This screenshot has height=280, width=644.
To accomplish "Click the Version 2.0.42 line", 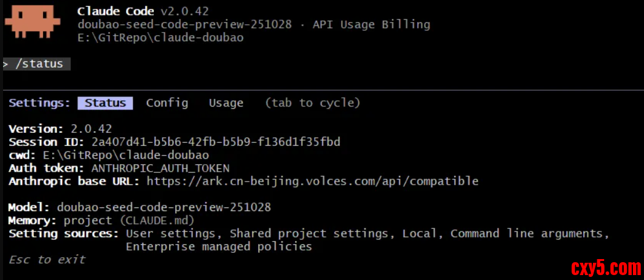I will (x=60, y=129).
